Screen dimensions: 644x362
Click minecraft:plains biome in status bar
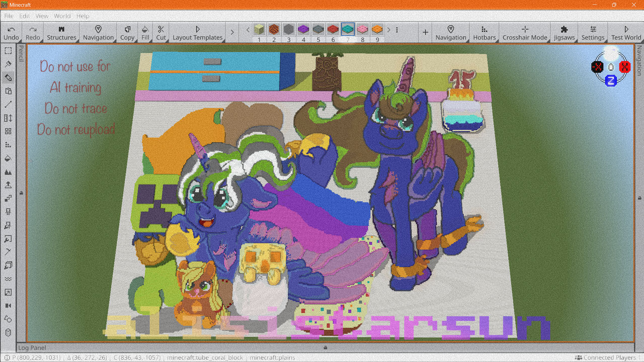(x=273, y=357)
